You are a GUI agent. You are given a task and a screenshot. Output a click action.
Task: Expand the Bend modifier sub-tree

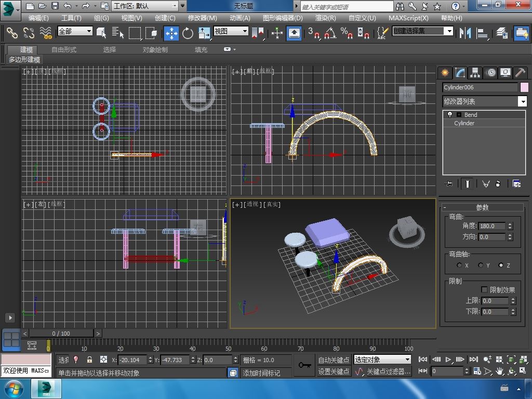pos(459,115)
